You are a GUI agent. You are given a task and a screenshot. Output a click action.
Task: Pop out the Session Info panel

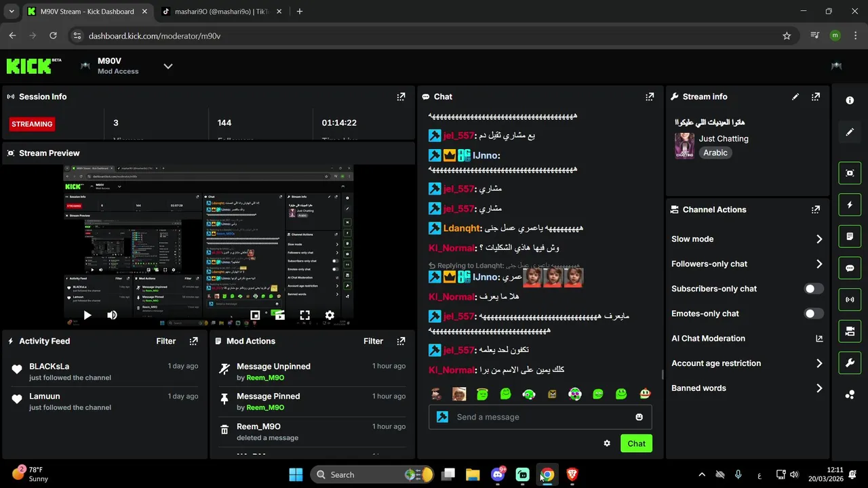coord(401,97)
